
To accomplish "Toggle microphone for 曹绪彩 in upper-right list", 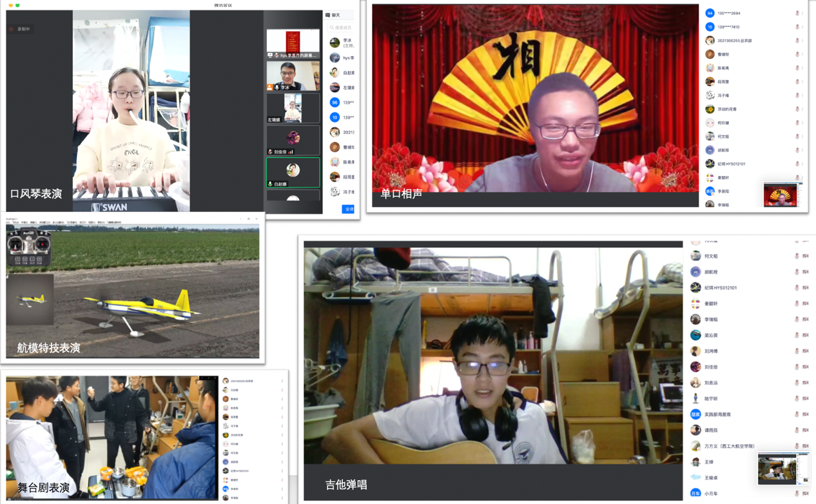I will (797, 54).
